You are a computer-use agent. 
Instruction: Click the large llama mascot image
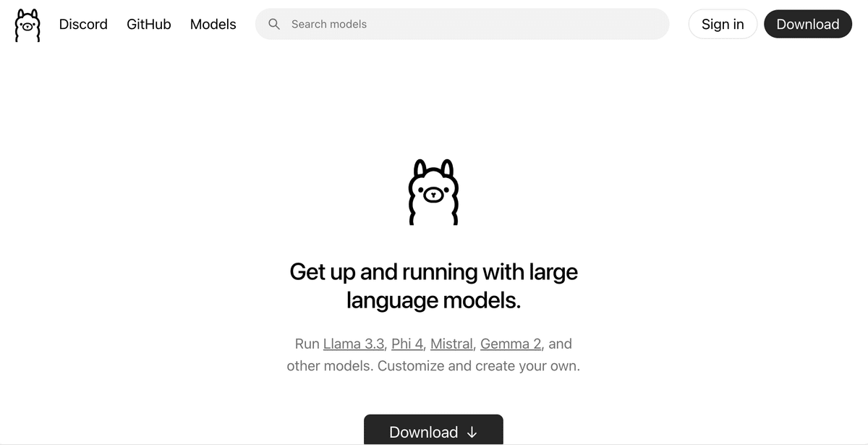433,192
